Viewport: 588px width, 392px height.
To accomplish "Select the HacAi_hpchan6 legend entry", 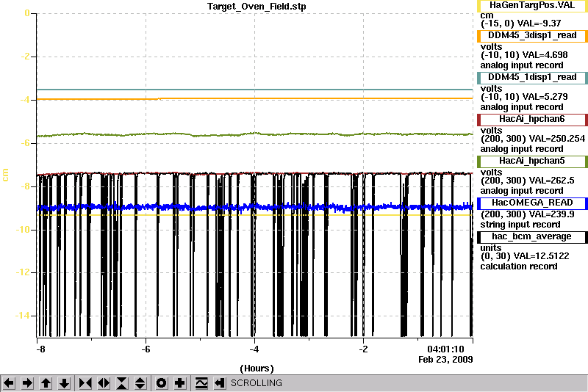I will pyautogui.click(x=531, y=120).
